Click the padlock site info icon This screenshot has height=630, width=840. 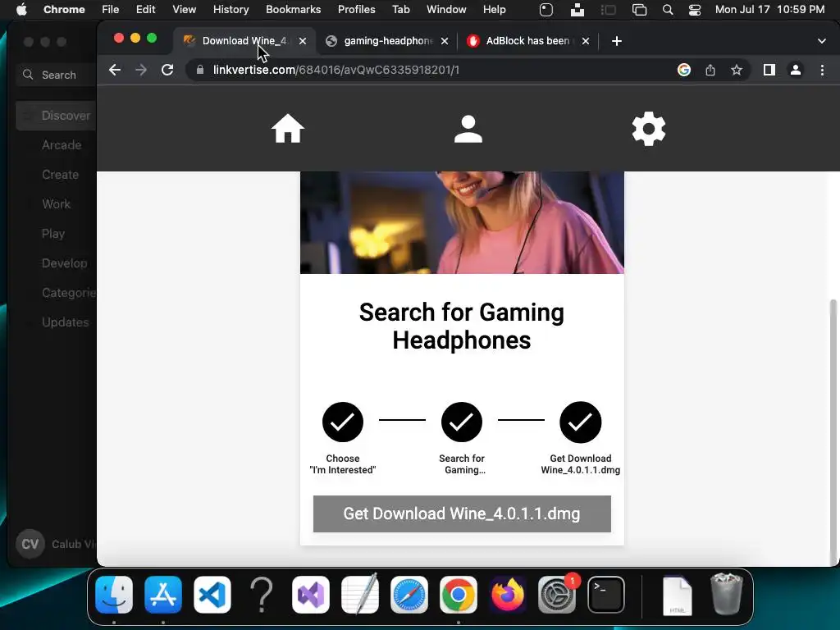coord(200,70)
